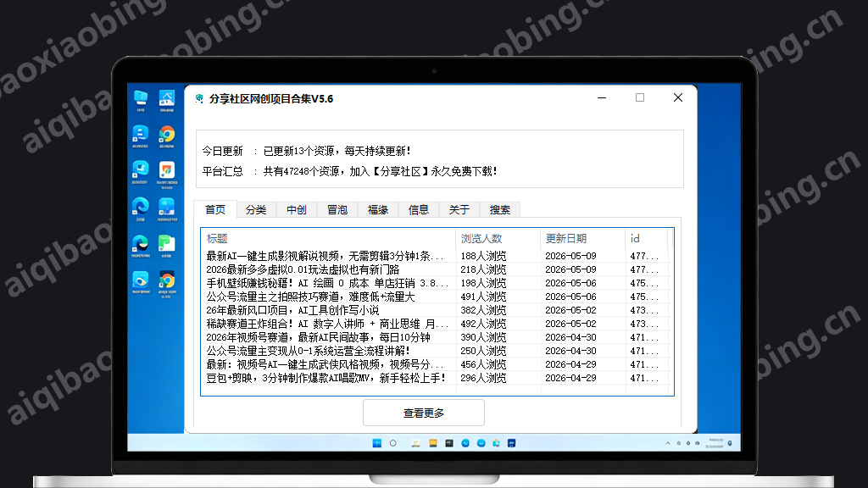The height and width of the screenshot is (488, 868).
Task: Open the 关于 tab
Action: [x=459, y=210]
